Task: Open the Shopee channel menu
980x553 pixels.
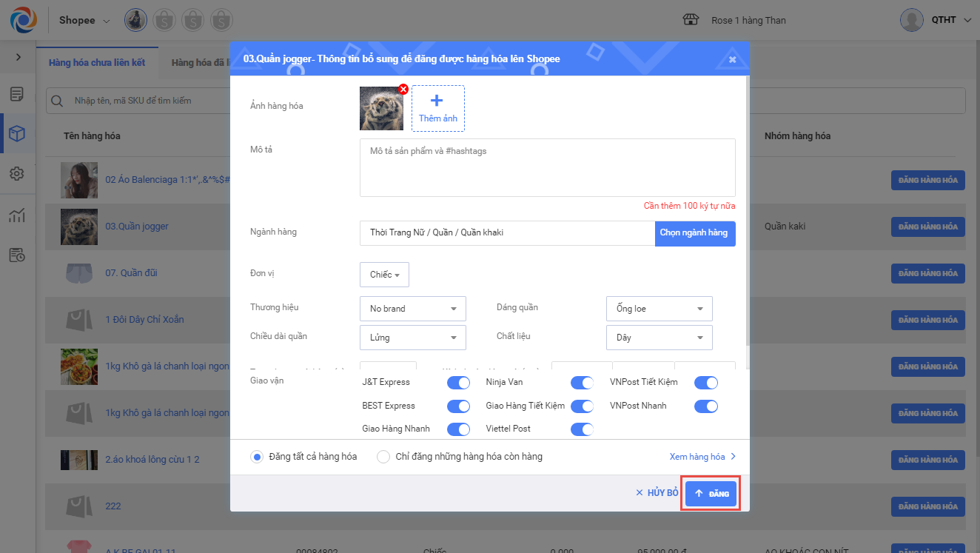Action: [84, 20]
